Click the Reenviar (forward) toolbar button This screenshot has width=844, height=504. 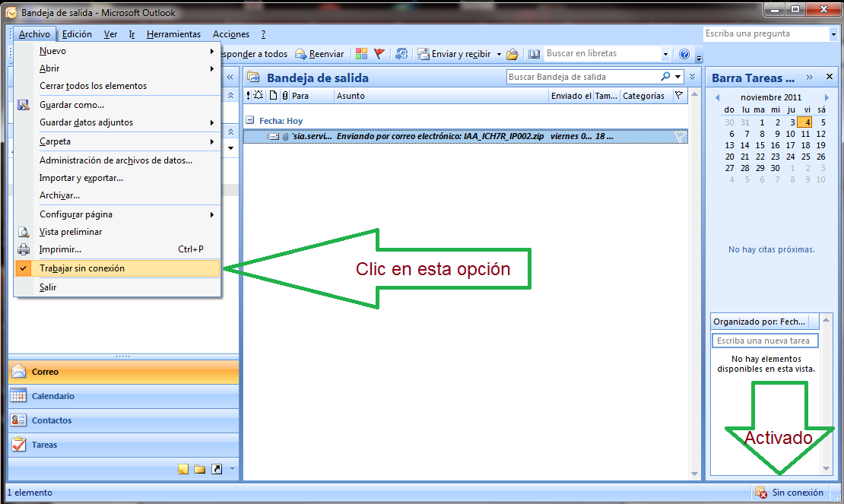(319, 54)
